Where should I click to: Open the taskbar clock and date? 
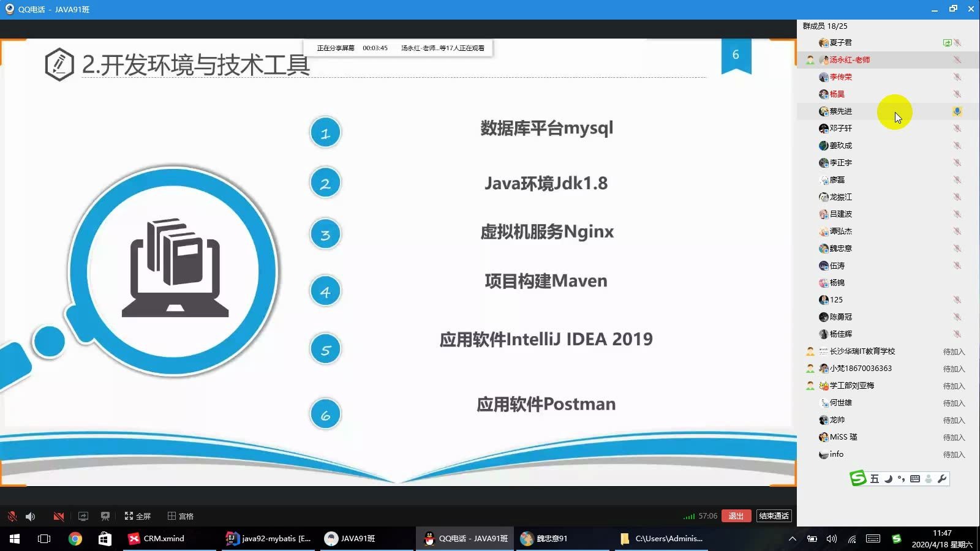coord(942,539)
